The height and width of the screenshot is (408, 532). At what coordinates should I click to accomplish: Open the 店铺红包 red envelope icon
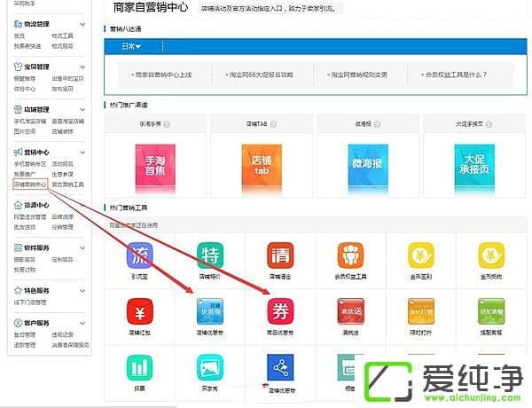point(140,312)
